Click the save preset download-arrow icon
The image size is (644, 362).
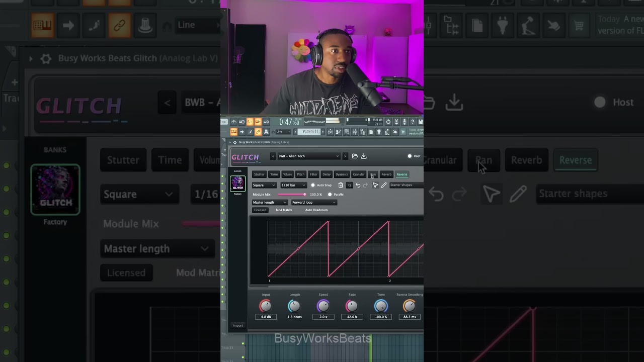point(364,156)
